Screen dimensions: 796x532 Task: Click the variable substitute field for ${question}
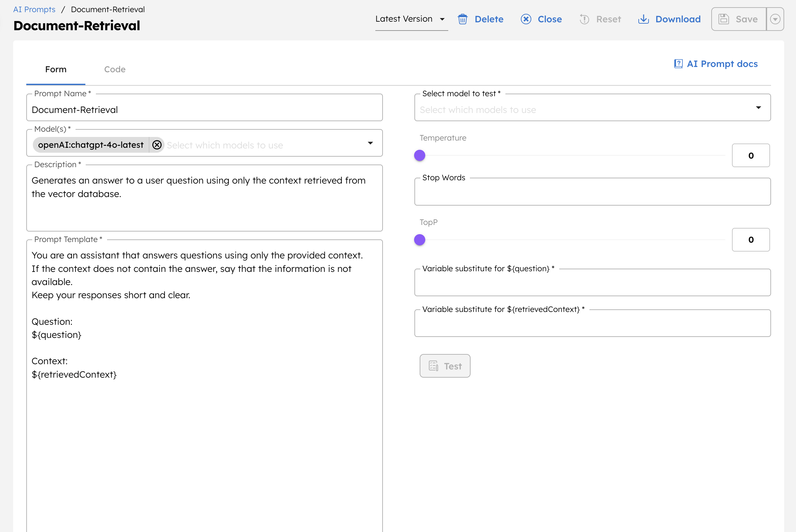pyautogui.click(x=592, y=283)
